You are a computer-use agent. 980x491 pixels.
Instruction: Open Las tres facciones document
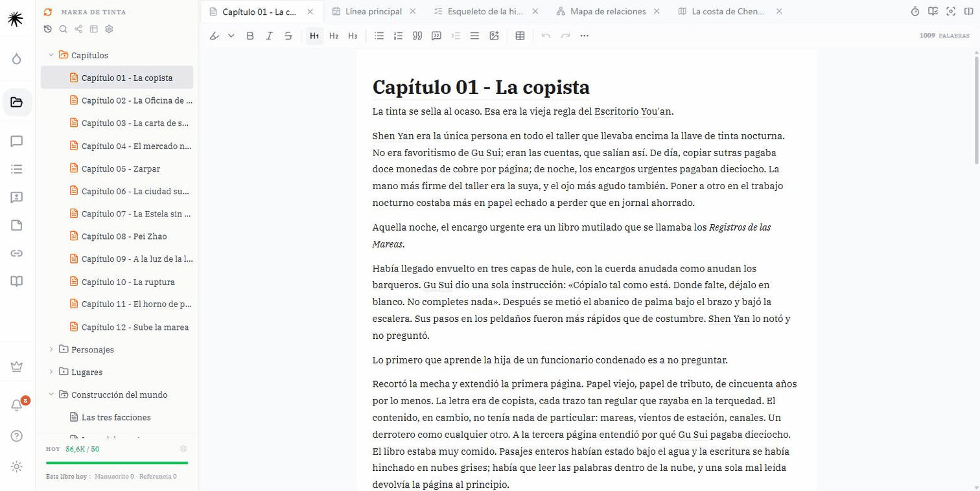pos(117,417)
